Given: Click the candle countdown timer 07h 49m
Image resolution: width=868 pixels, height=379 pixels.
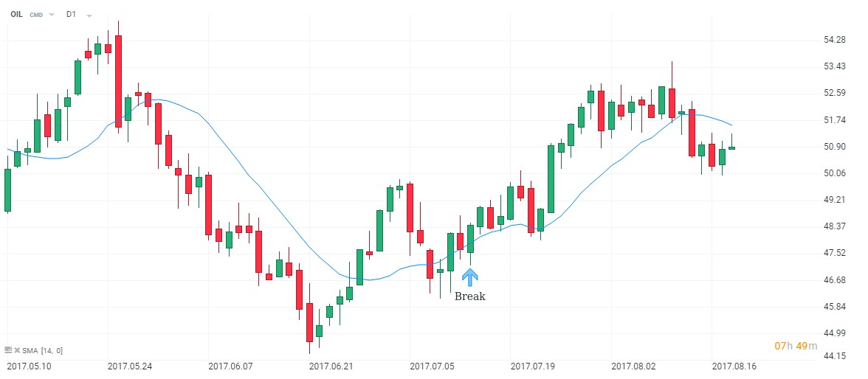Looking at the screenshot, I should point(796,346).
